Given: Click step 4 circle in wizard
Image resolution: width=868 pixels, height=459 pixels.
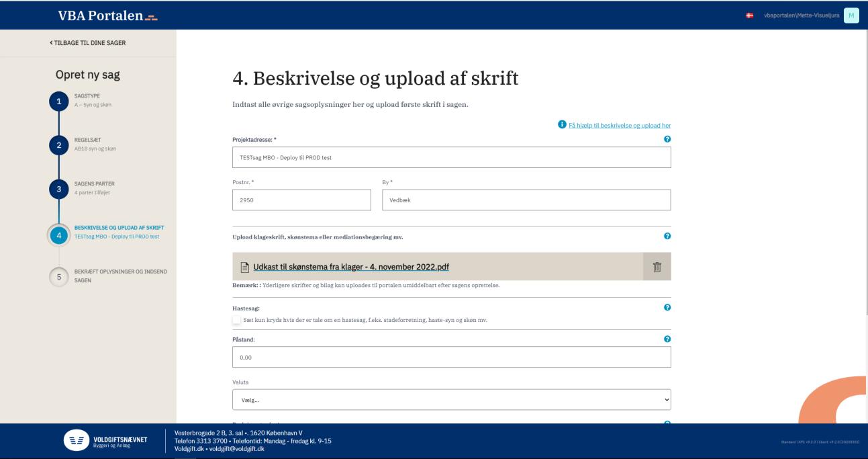Looking at the screenshot, I should pyautogui.click(x=58, y=235).
